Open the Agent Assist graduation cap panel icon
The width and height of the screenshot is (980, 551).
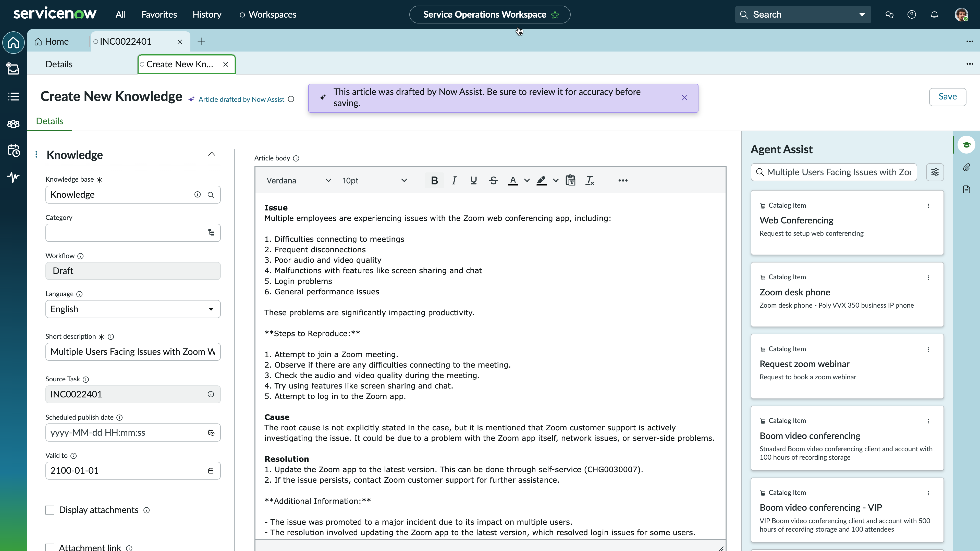pos(966,145)
